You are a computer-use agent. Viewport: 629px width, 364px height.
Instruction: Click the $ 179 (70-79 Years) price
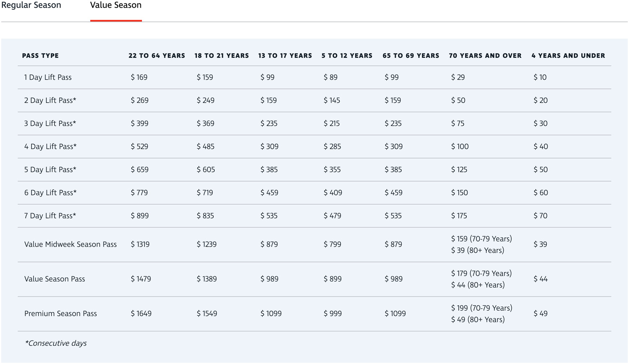(x=481, y=273)
